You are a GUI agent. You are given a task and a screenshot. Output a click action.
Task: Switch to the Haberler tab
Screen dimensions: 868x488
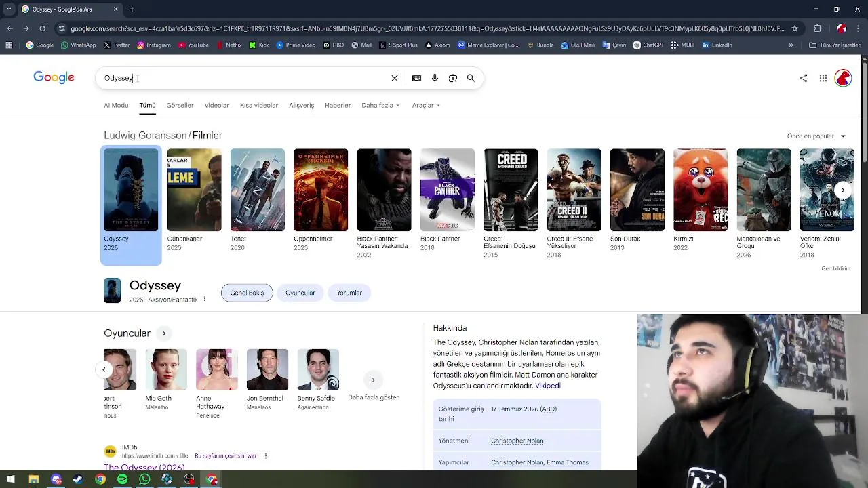tap(338, 105)
